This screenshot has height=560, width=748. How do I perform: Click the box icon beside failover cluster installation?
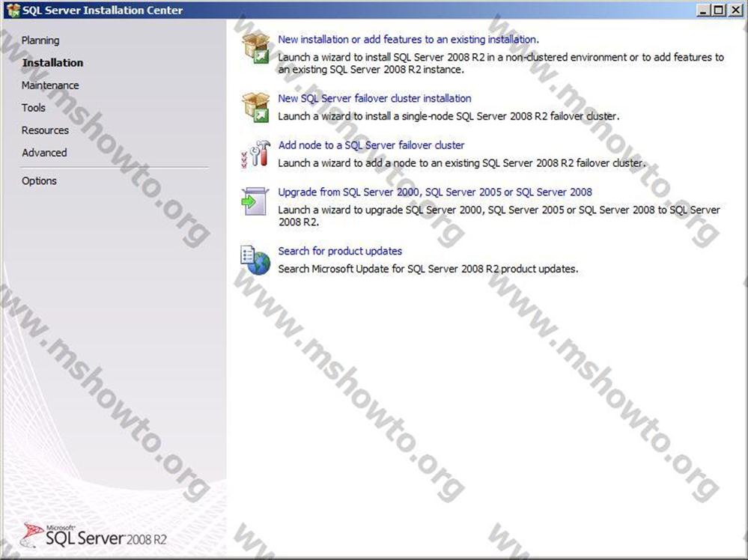tap(255, 107)
